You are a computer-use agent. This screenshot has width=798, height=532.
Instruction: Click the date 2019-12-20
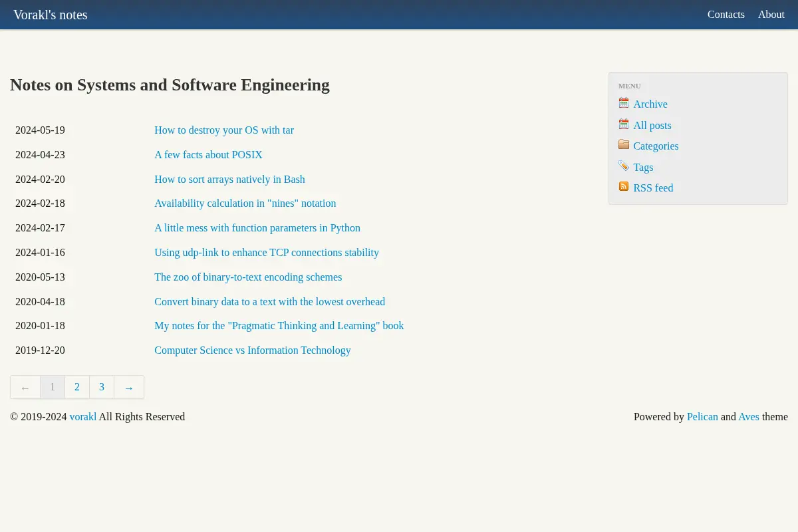coord(40,350)
